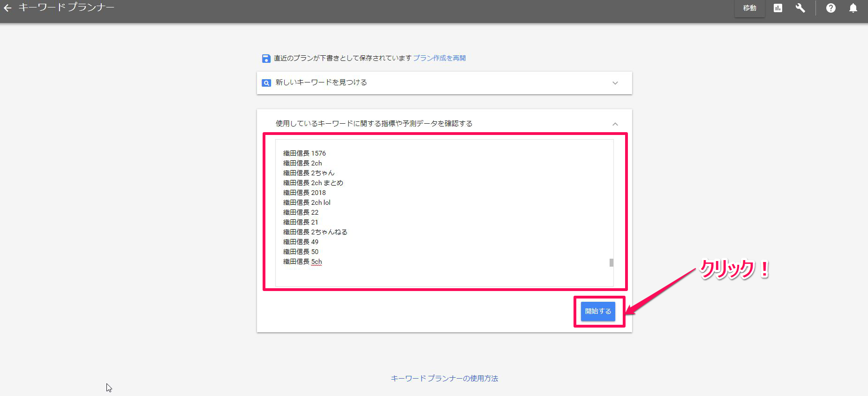Click the keyword line 織田信長 2018
This screenshot has width=868, height=396.
(x=304, y=193)
